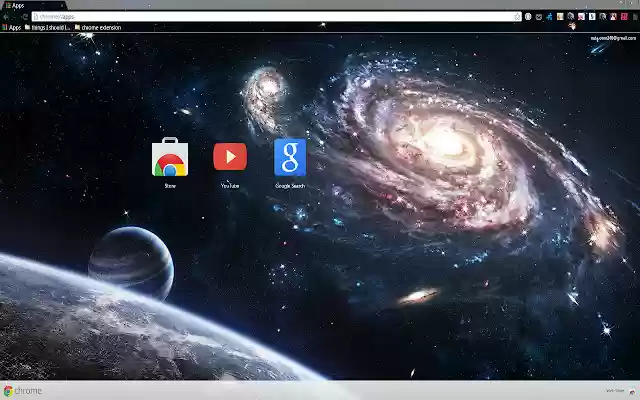The height and width of the screenshot is (400, 640).
Task: Open the Google Search app
Action: [x=290, y=158]
